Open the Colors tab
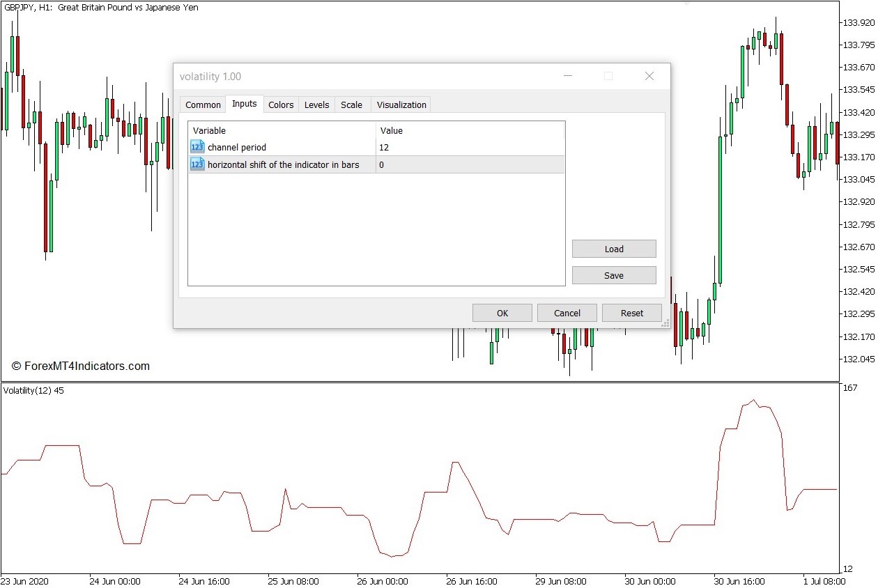Screen dimensions: 885x588 (281, 105)
